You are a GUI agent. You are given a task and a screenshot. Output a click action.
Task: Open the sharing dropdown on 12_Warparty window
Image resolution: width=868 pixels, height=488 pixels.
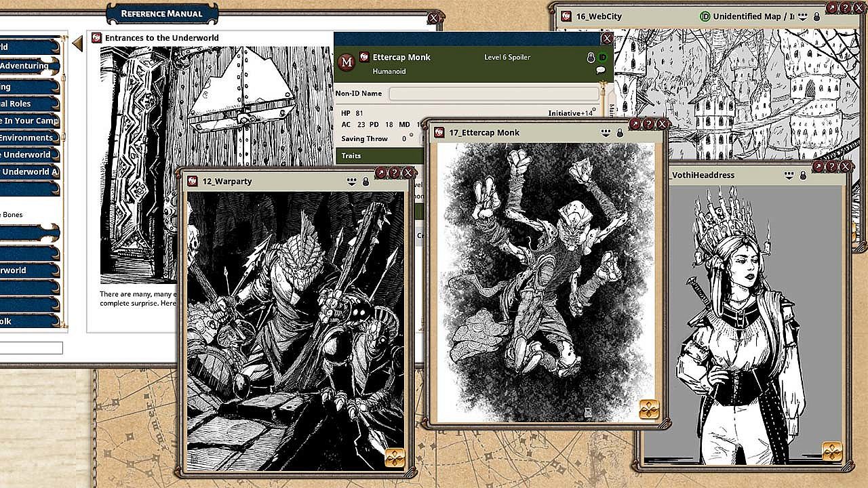click(351, 181)
